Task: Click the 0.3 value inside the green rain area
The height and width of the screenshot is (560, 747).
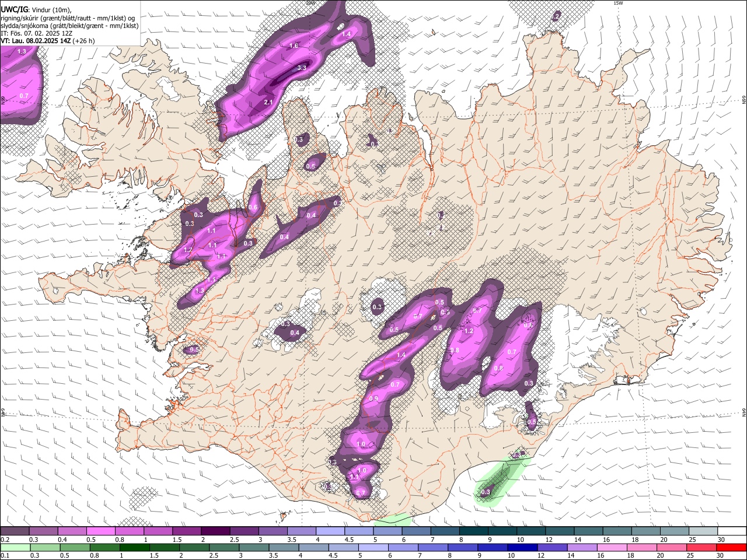Action: (x=486, y=492)
